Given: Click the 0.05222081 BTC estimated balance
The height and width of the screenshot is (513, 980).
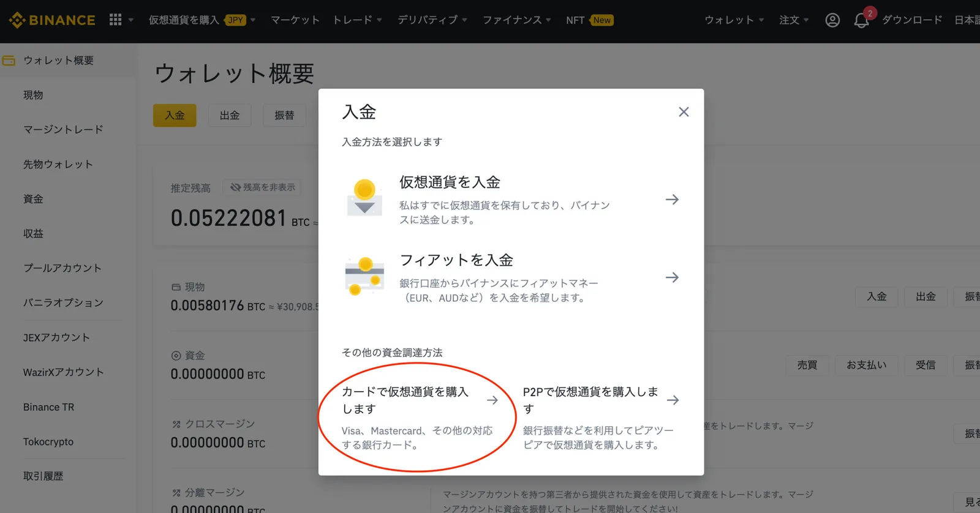Looking at the screenshot, I should point(240,219).
